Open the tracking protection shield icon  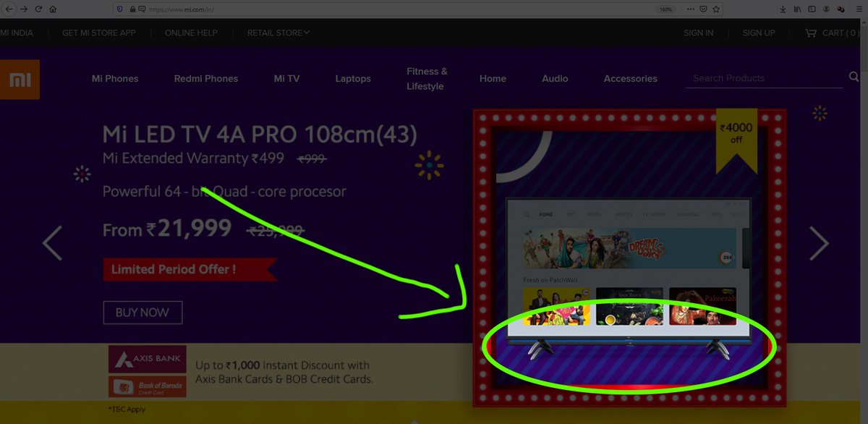click(119, 9)
